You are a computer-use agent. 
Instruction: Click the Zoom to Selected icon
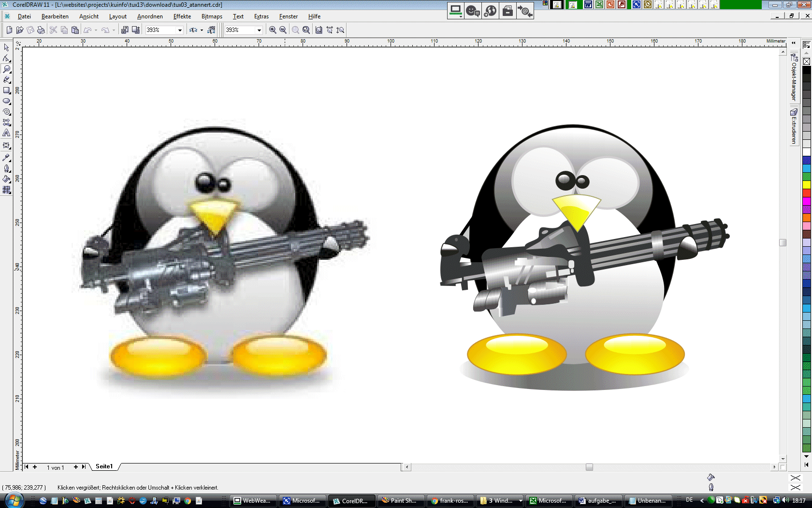(x=295, y=30)
